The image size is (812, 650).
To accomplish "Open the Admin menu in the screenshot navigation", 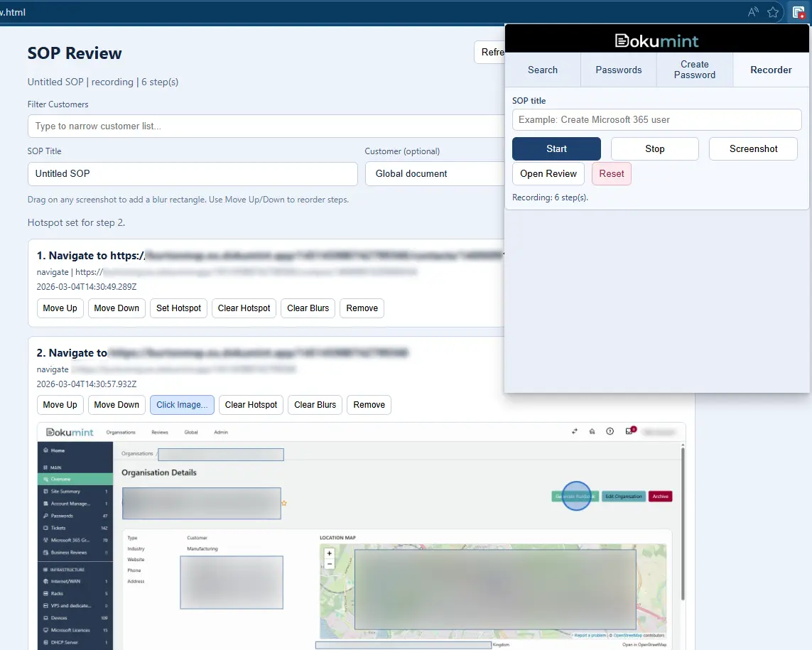I will (x=221, y=433).
